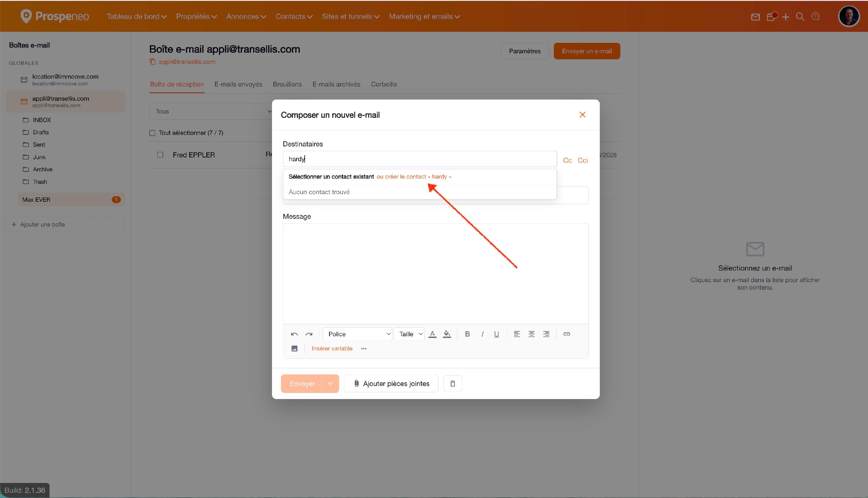Image resolution: width=868 pixels, height=498 pixels.
Task: Open the help question mark icon
Action: point(816,16)
